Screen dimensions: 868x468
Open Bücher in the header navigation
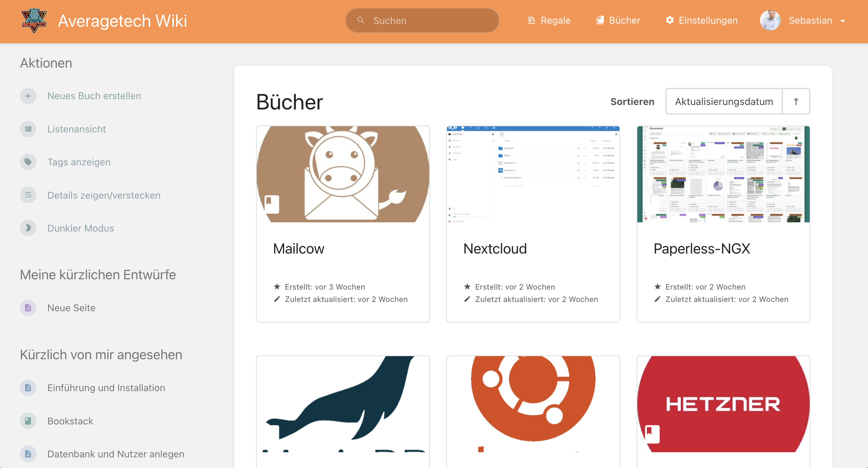point(618,21)
